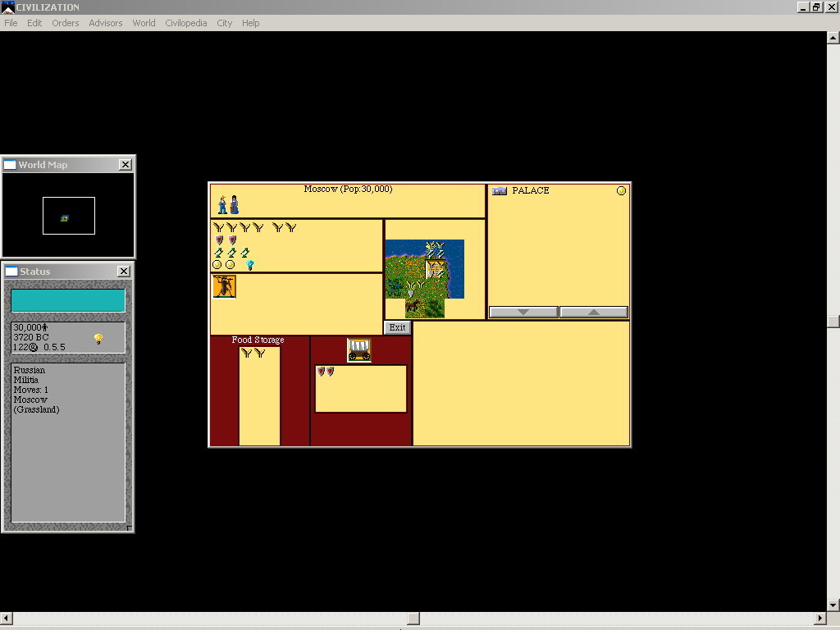Click the World Map window icon

tap(10, 164)
